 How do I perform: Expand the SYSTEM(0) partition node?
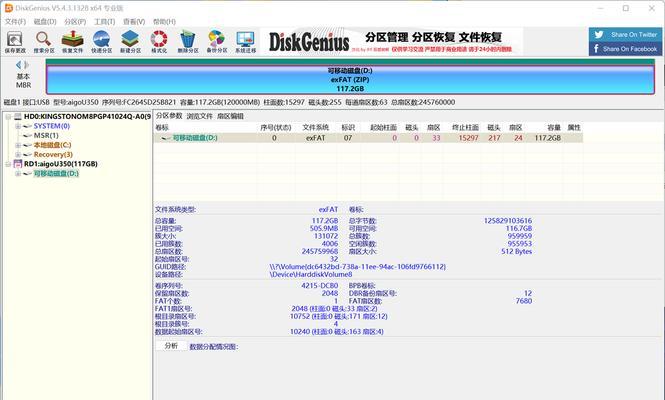tap(18, 126)
